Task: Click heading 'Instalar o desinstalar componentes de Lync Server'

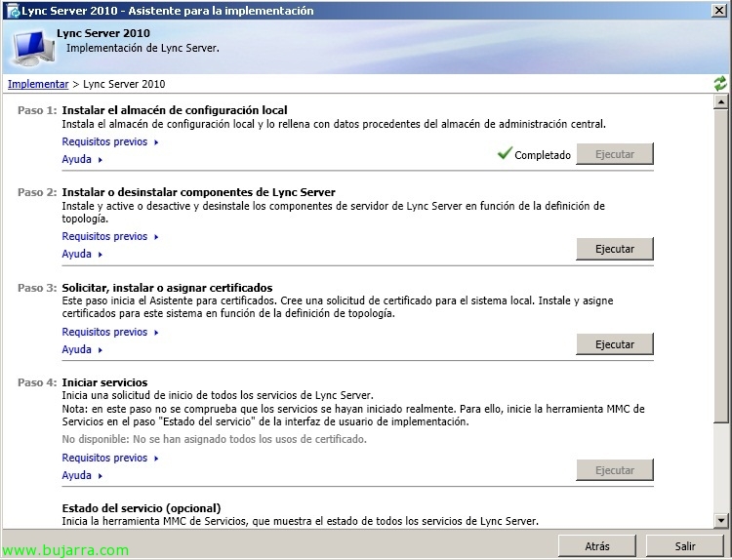Action: click(199, 192)
